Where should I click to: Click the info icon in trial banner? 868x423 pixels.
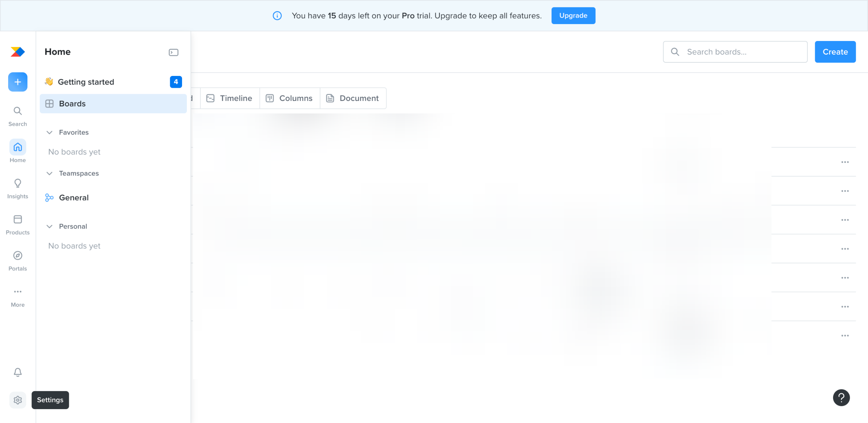[x=277, y=16]
